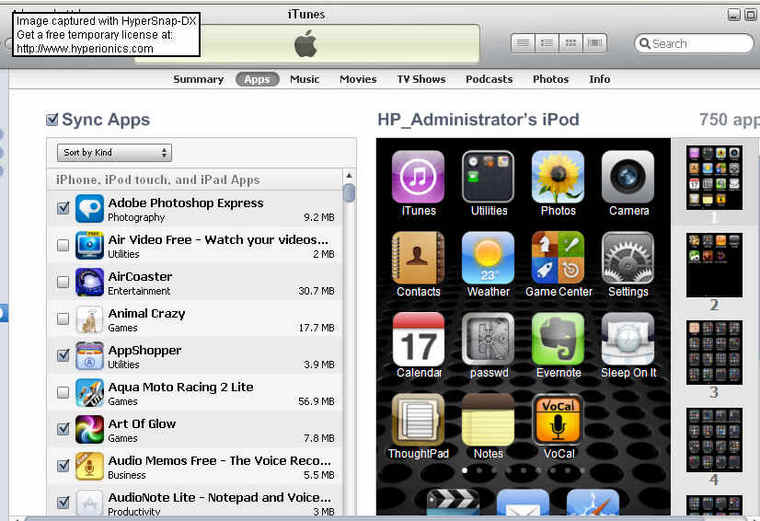
Task: Toggle the Sync Apps checkbox
Action: [52, 119]
